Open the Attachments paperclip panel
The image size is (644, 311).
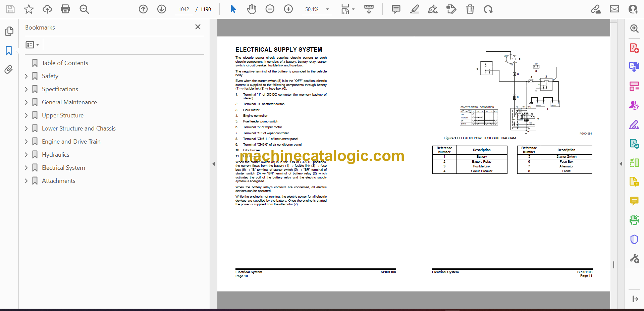click(9, 69)
